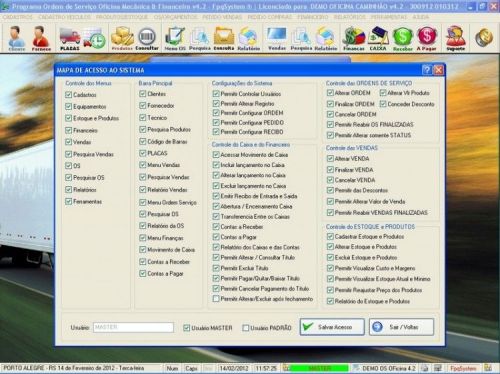Click the Sair / Voltar button
Viewport: 500px width, 374px height.
(402, 327)
